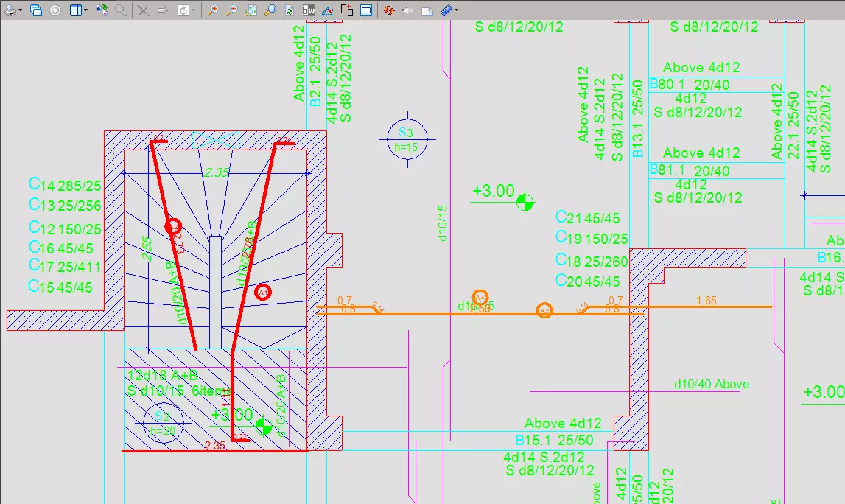
Task: Click the greyed-out magnifier search icon
Action: (121, 10)
